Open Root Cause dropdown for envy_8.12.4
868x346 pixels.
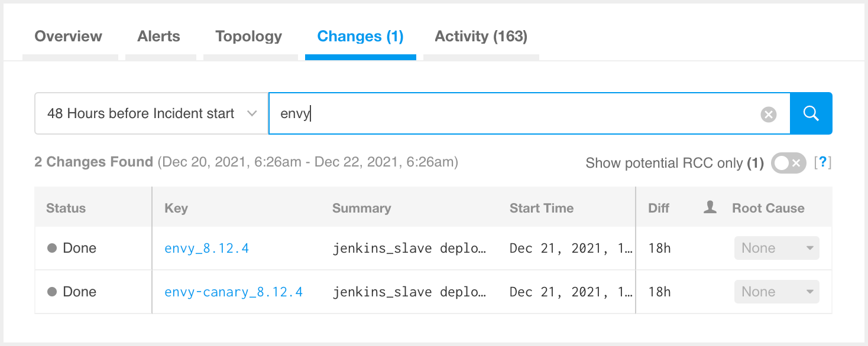coord(776,248)
